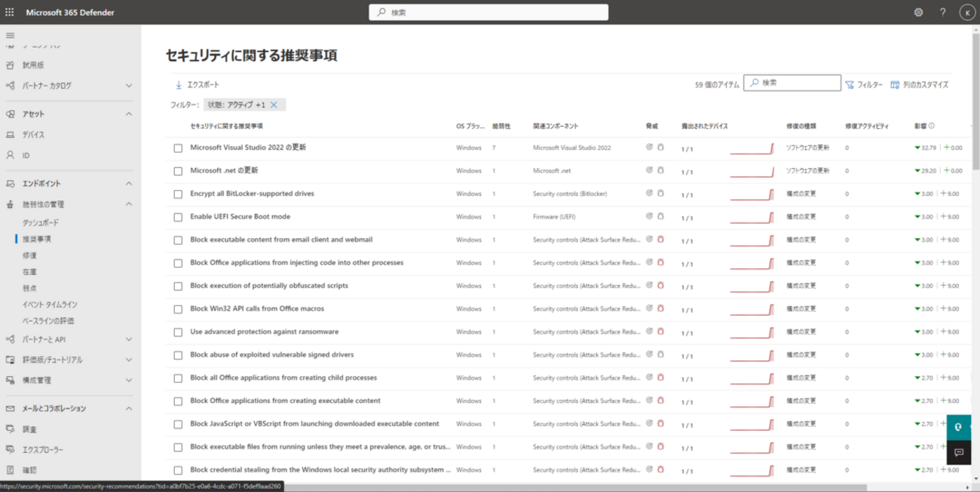Viewport: 980px width, 492px height.
Task: Click the 確認 sidebar icon
Action: point(11,470)
